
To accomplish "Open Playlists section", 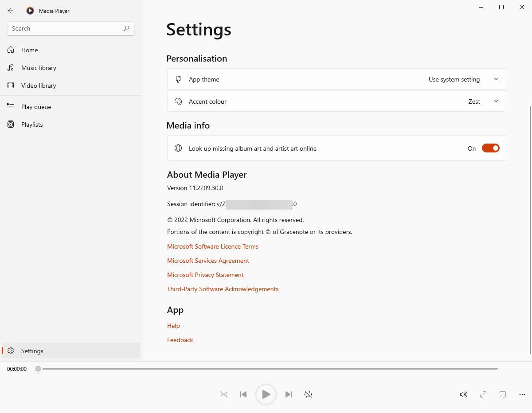I will coord(71,125).
